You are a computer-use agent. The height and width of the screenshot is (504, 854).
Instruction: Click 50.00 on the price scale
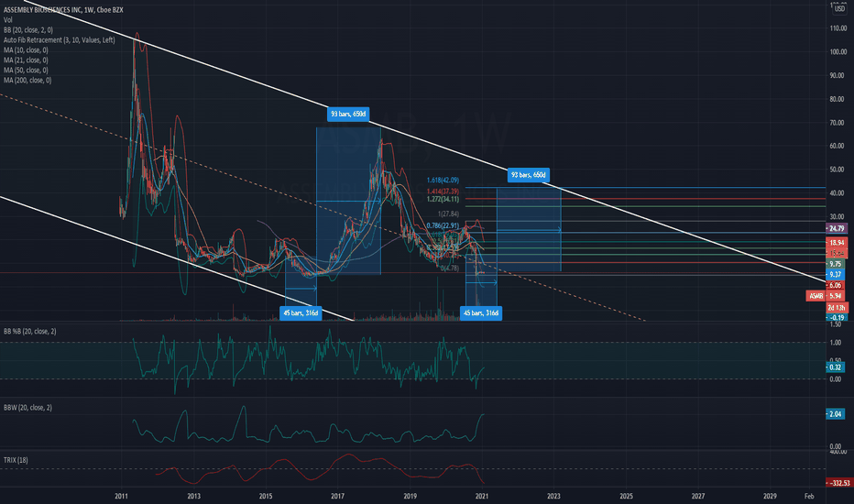(x=838, y=170)
